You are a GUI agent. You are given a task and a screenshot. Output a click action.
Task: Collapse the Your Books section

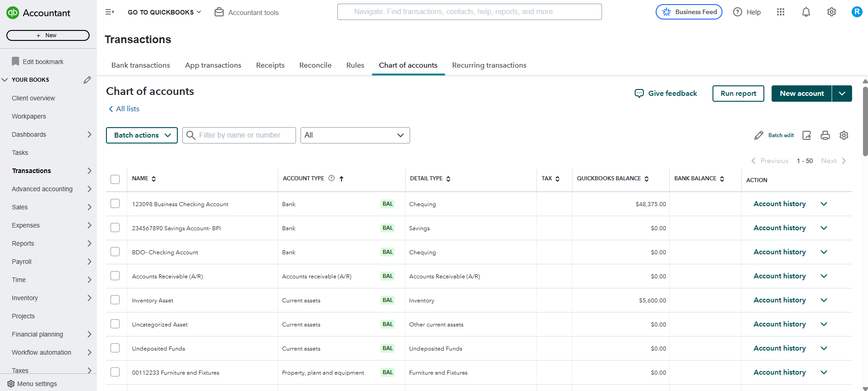pyautogui.click(x=5, y=80)
